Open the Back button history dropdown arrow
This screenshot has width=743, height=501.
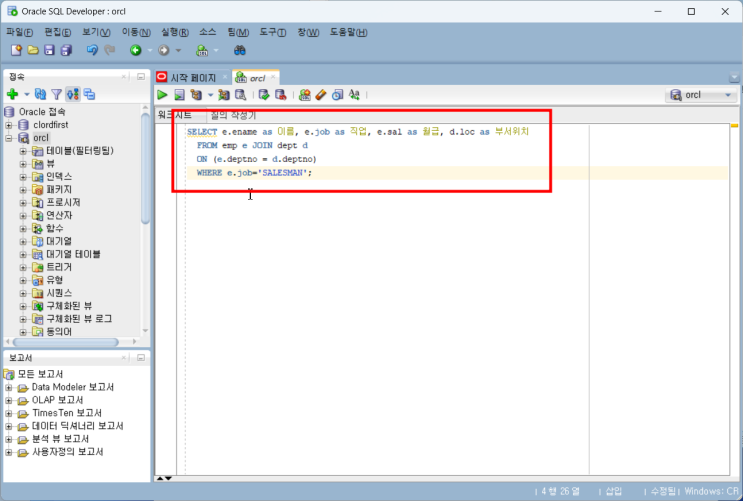[x=150, y=50]
